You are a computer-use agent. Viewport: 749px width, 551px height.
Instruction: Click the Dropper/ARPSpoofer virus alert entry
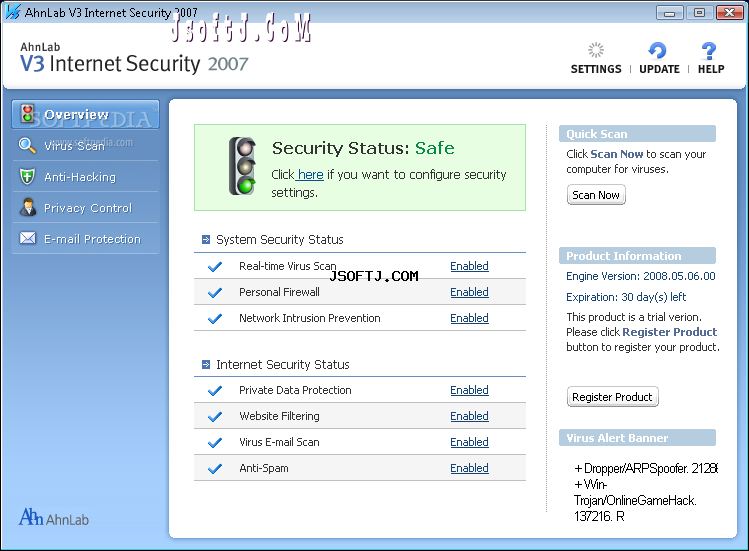tap(646, 468)
